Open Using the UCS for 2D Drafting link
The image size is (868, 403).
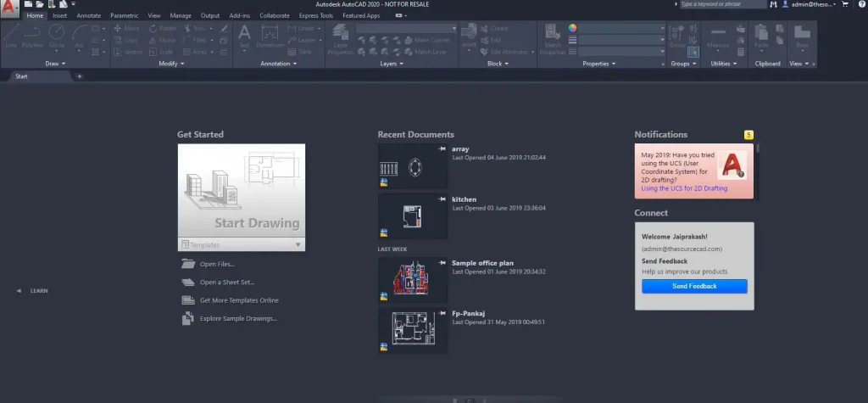tap(684, 188)
